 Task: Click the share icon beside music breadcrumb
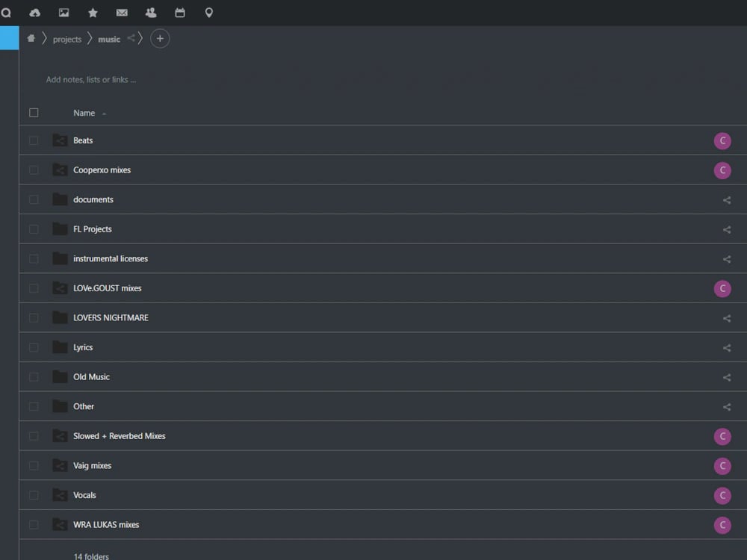point(131,38)
